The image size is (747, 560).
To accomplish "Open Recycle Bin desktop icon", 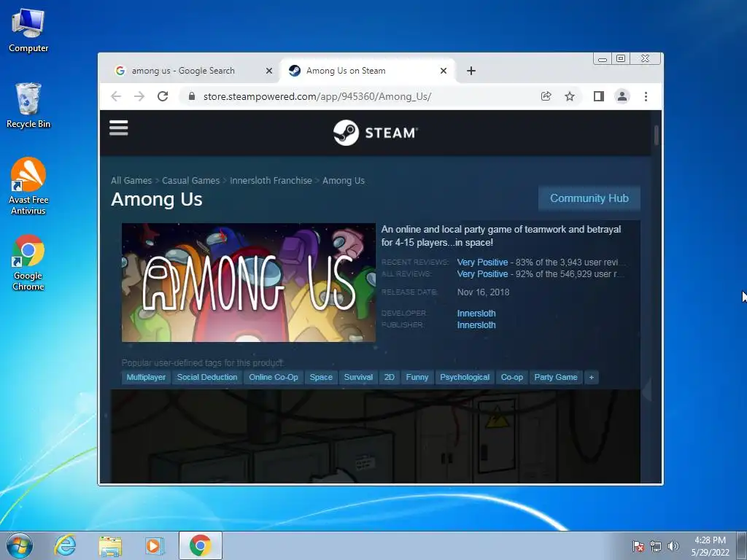I will tap(28, 106).
